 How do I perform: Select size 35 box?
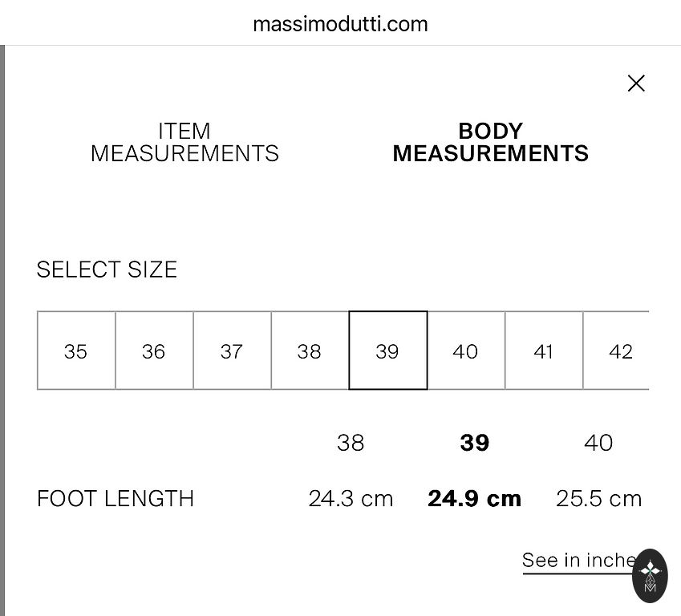[x=76, y=351]
